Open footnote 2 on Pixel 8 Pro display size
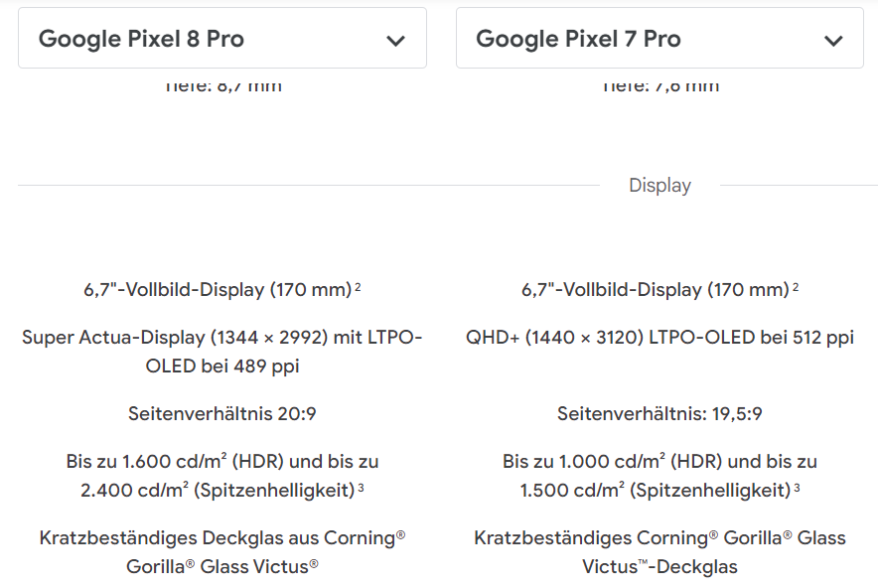This screenshot has height=588, width=878. (x=358, y=288)
